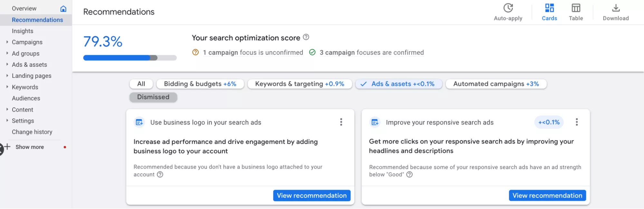This screenshot has height=209, width=644.
Task: Click help icon after 'business logo attached' text
Action: click(160, 174)
